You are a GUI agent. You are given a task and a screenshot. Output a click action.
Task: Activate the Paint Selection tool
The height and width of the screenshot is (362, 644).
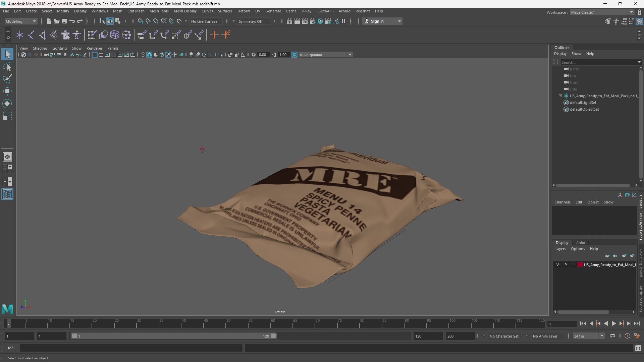tap(7, 79)
